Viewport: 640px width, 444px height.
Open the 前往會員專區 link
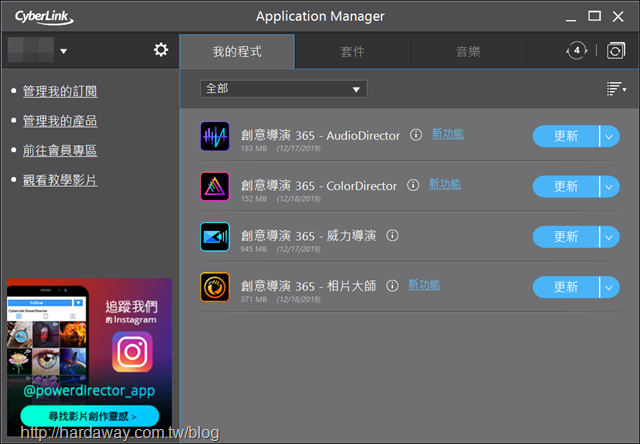click(x=60, y=151)
